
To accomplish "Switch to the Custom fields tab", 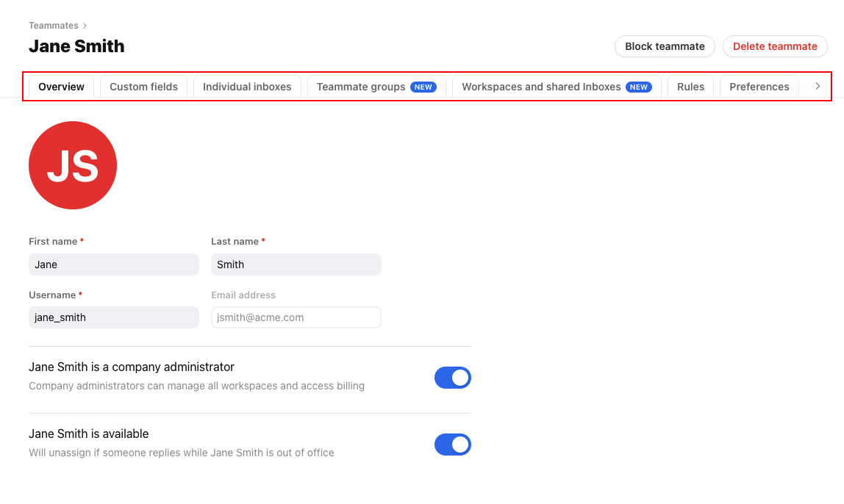I will (143, 87).
